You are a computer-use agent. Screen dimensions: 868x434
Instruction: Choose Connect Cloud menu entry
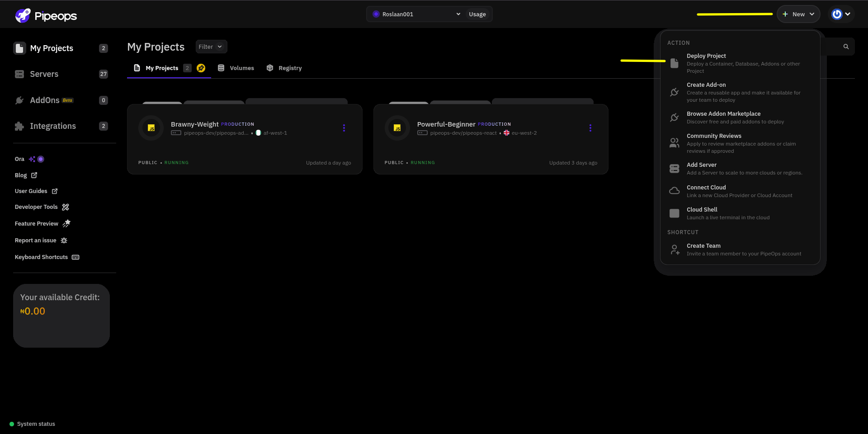point(740,191)
